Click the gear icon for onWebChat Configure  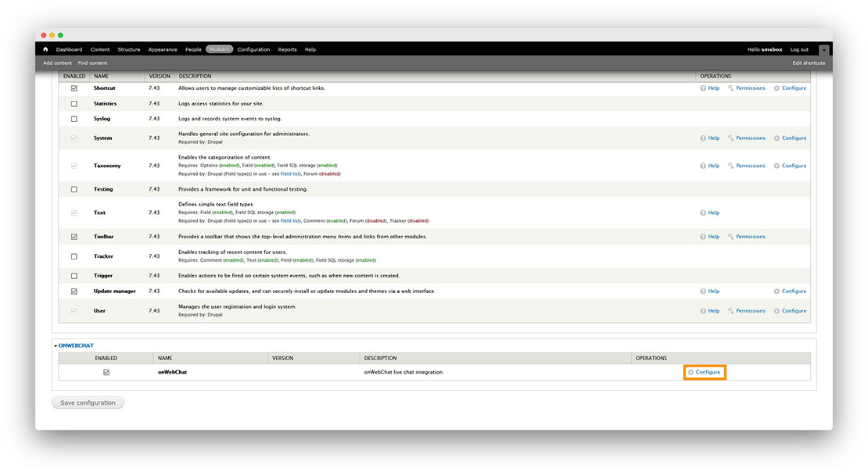[x=690, y=372]
